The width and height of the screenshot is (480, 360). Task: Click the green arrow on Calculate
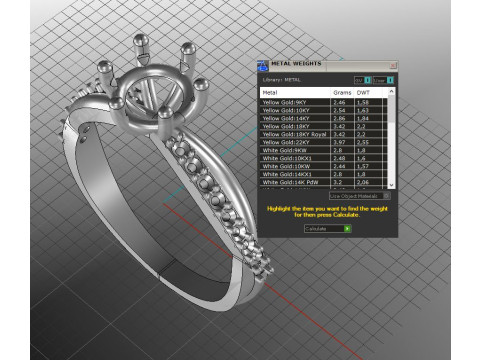point(347,229)
